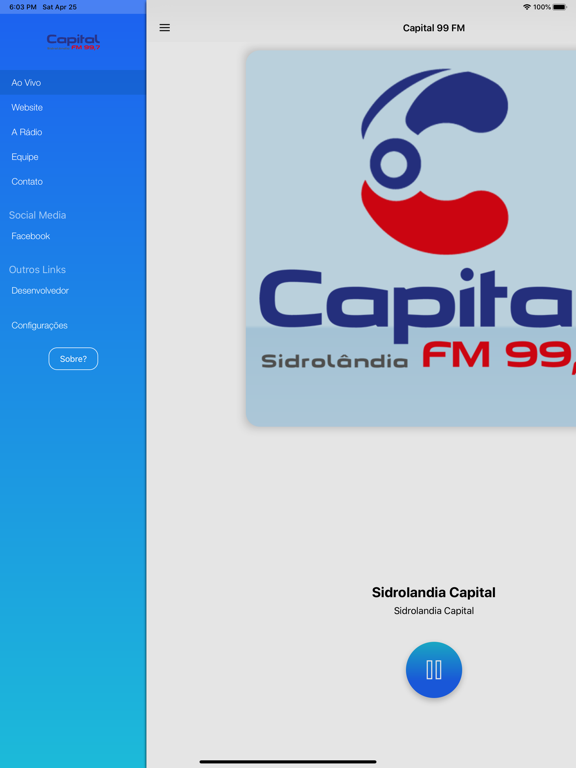Screen dimensions: 576x768
Task: Open the Desenvolvedor link
Action: (73, 290)
